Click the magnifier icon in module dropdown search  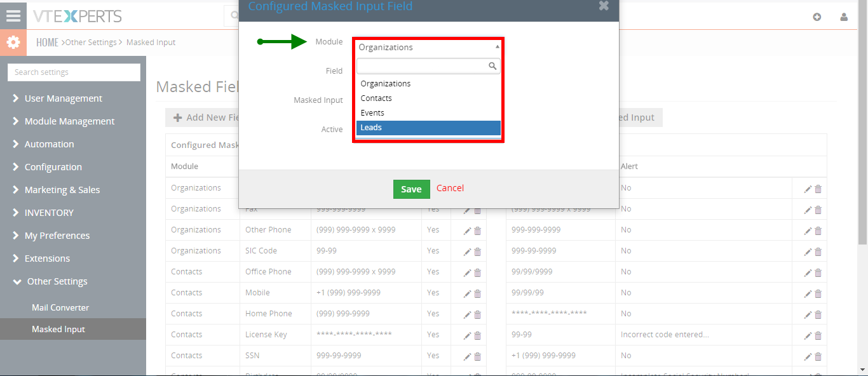492,65
